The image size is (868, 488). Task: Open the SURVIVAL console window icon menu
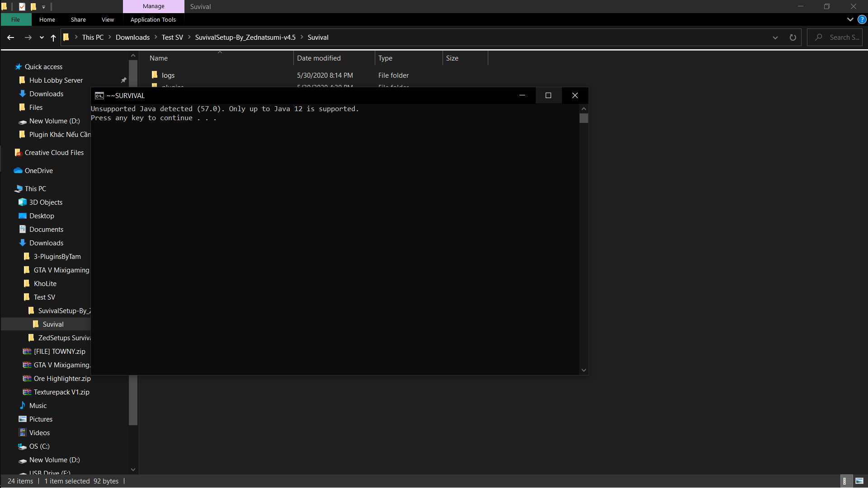click(99, 96)
